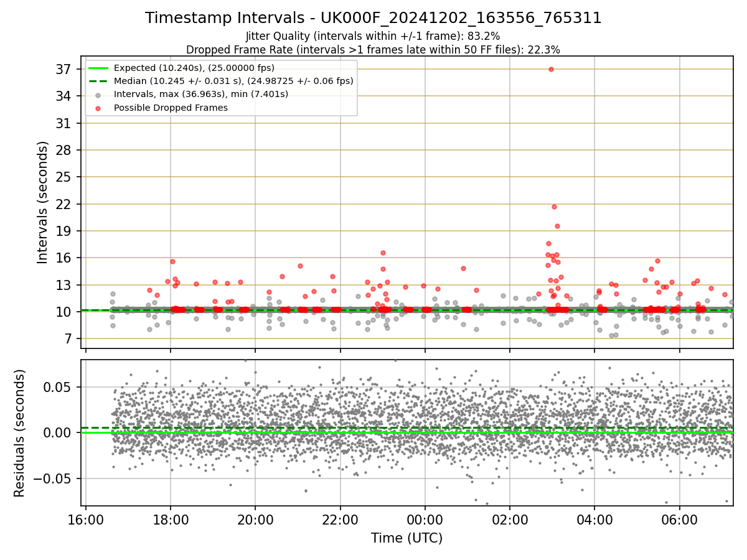Click the red outlier point near 21.7 seconds
This screenshot has height=560, width=747.
pyautogui.click(x=554, y=207)
